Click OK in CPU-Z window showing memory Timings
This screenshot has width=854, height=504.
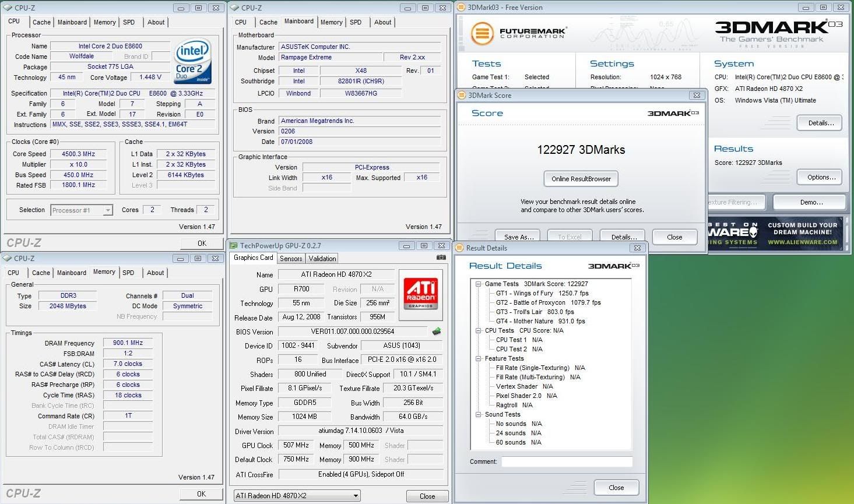point(201,494)
